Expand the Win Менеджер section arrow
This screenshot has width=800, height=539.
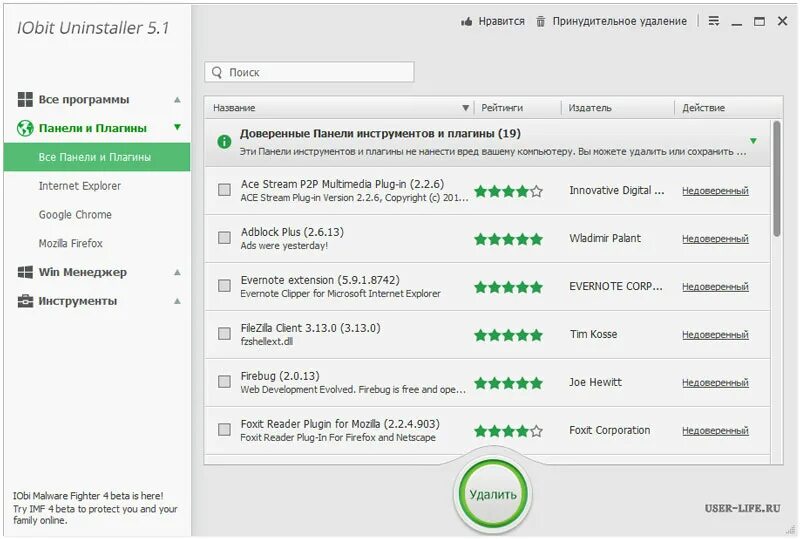pyautogui.click(x=177, y=272)
